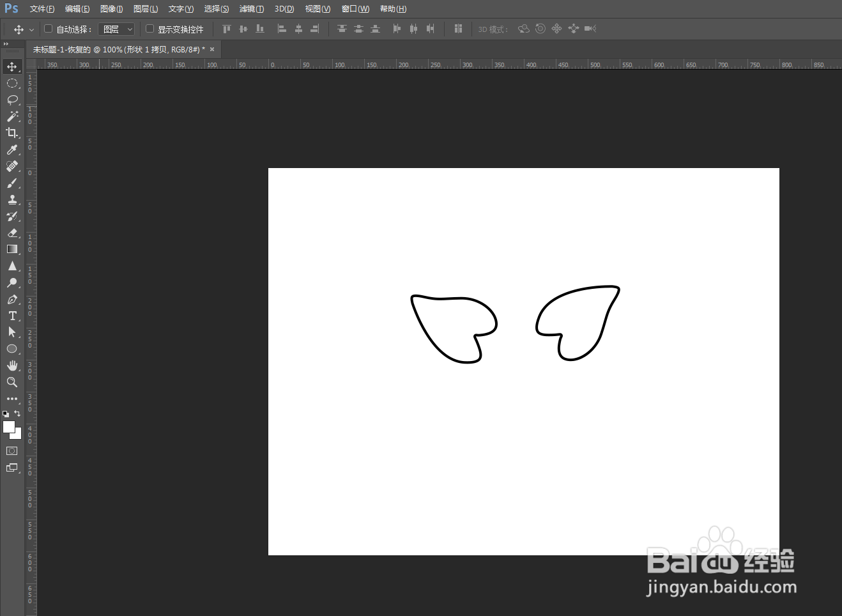Select the Clone Stamp tool
The width and height of the screenshot is (842, 616).
[12, 199]
